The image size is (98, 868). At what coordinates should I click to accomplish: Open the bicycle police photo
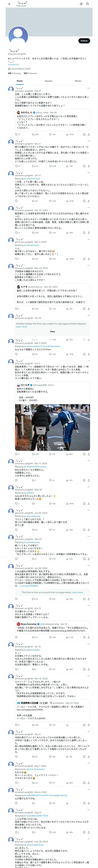[x=52, y=427]
